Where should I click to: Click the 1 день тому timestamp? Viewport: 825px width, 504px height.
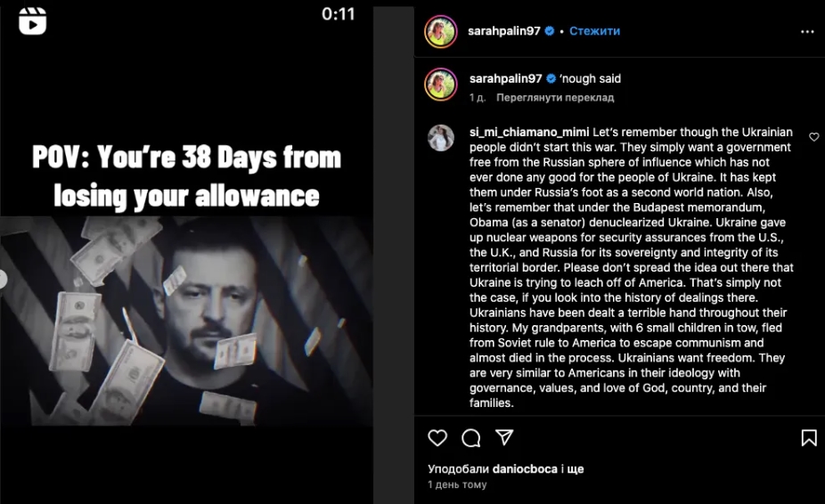coord(457,485)
